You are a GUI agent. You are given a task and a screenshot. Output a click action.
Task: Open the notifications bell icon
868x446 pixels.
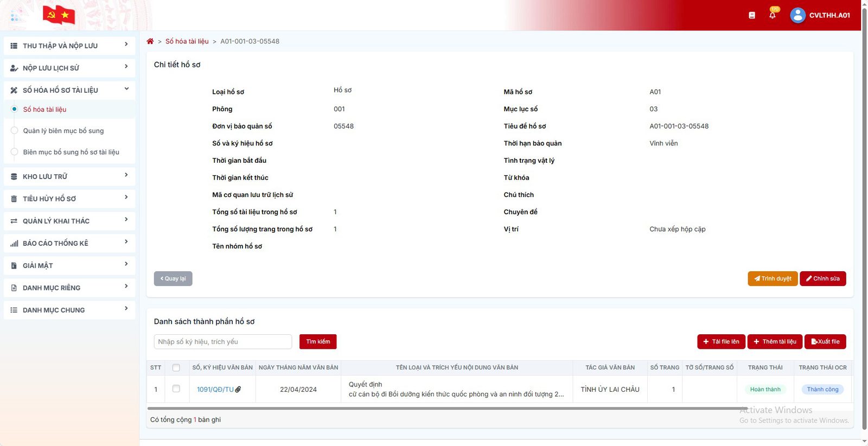pos(773,15)
